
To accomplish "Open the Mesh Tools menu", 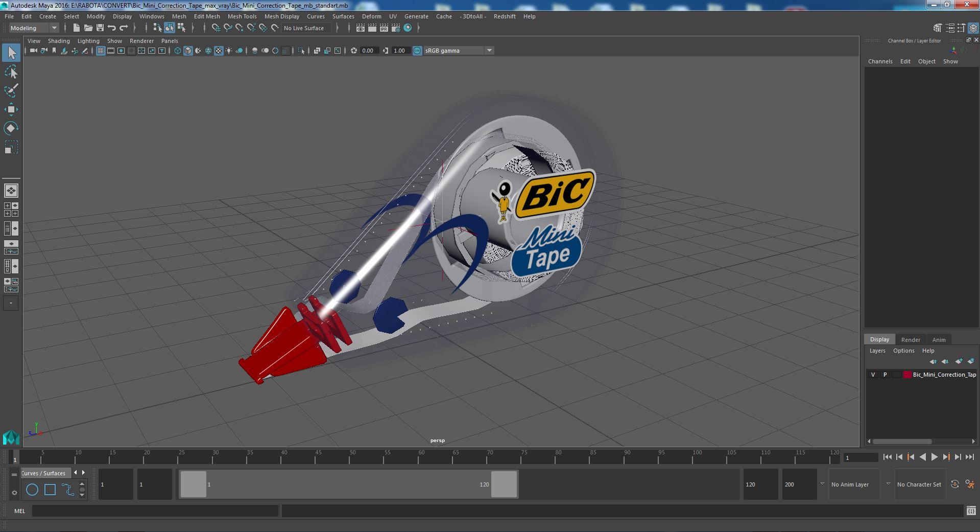I will pos(242,16).
